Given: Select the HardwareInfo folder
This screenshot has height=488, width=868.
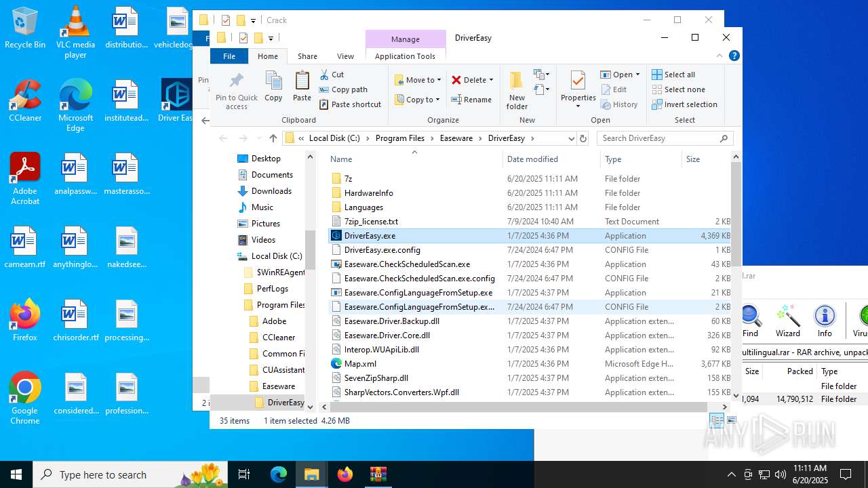Looking at the screenshot, I should coord(368,193).
